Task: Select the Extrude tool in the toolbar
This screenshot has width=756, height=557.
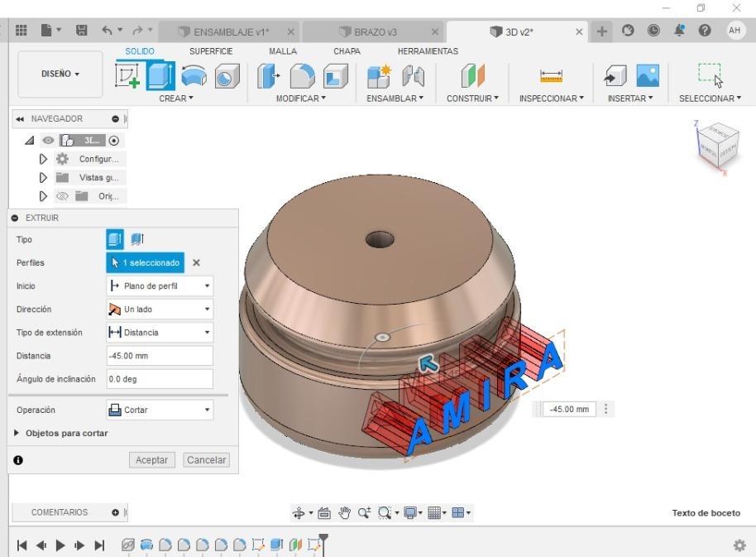Action: point(160,75)
